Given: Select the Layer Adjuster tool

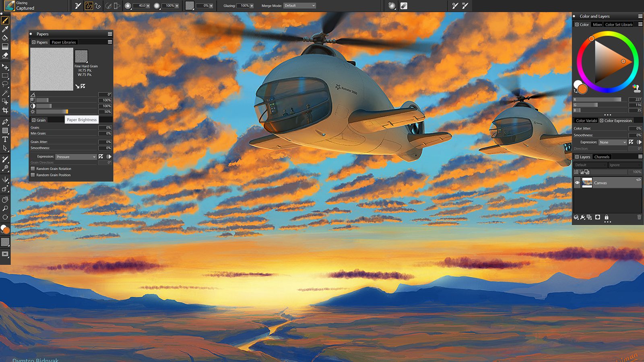Looking at the screenshot, I should pos(5,67).
